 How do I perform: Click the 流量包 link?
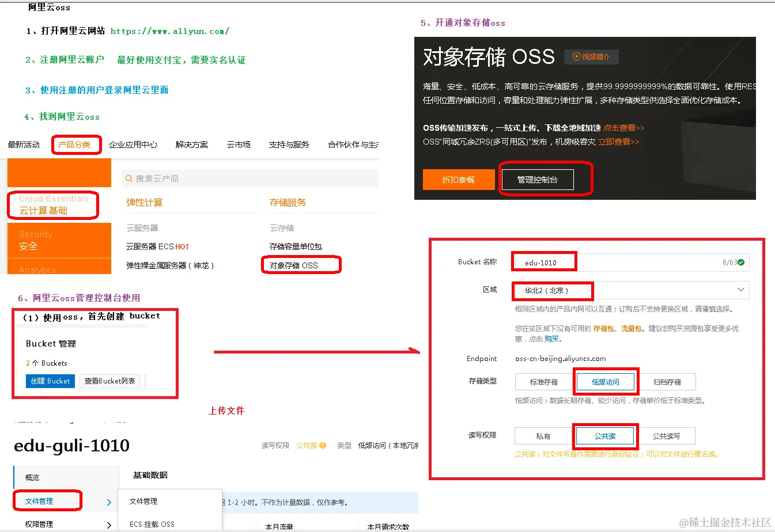(x=632, y=328)
